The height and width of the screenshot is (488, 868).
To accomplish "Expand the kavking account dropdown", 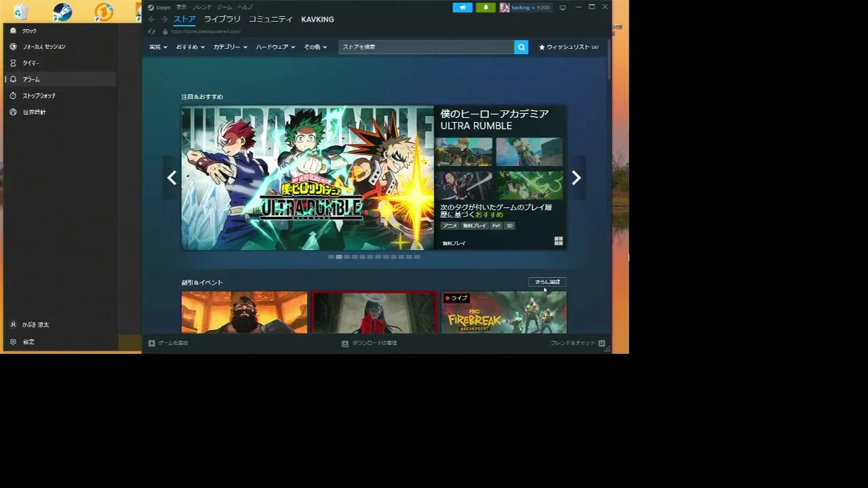I will pyautogui.click(x=521, y=7).
